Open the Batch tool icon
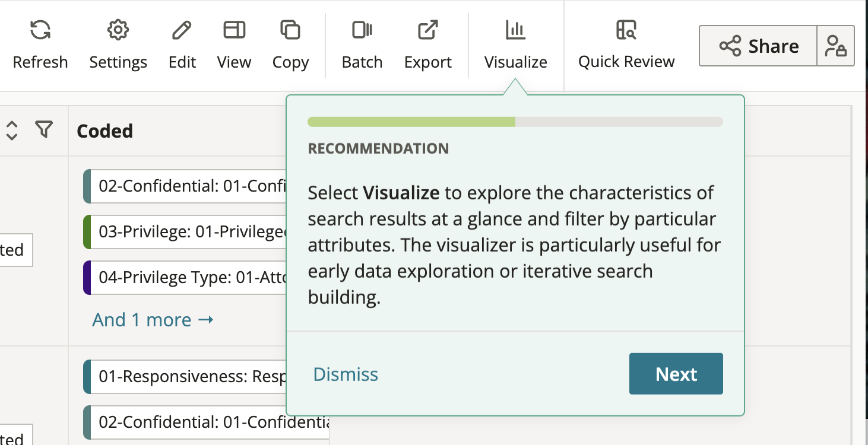Viewport: 868px width, 445px height. (x=362, y=30)
